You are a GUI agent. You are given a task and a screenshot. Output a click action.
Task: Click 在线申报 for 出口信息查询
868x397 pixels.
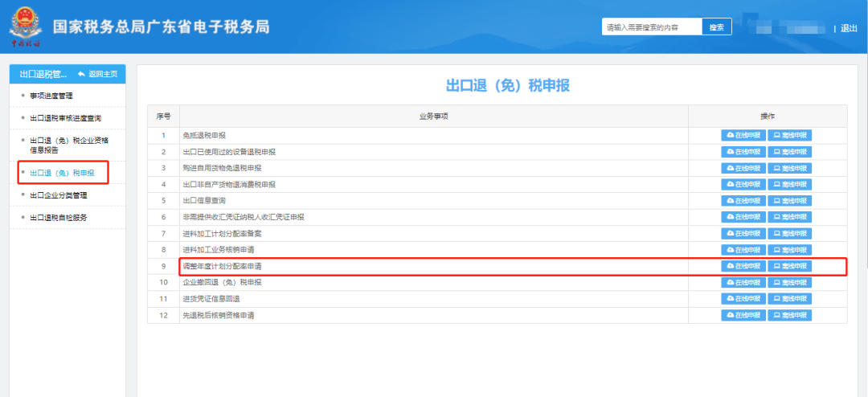[743, 200]
